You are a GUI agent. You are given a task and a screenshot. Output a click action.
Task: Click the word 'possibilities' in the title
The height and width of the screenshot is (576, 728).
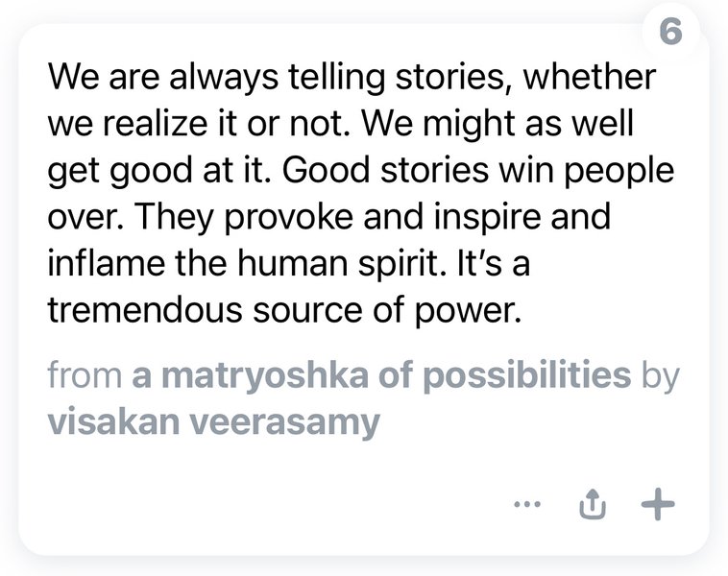click(527, 375)
